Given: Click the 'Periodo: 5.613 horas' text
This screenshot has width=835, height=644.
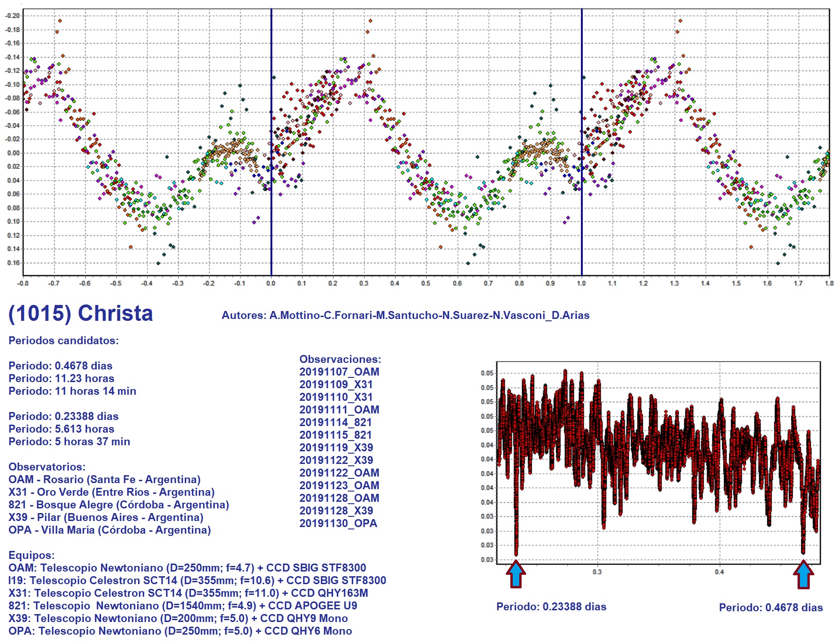Looking at the screenshot, I should [x=61, y=429].
